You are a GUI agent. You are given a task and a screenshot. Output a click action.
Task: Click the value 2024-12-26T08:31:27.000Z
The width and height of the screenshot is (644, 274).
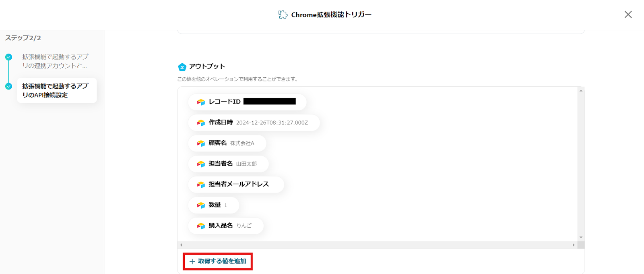click(x=272, y=122)
